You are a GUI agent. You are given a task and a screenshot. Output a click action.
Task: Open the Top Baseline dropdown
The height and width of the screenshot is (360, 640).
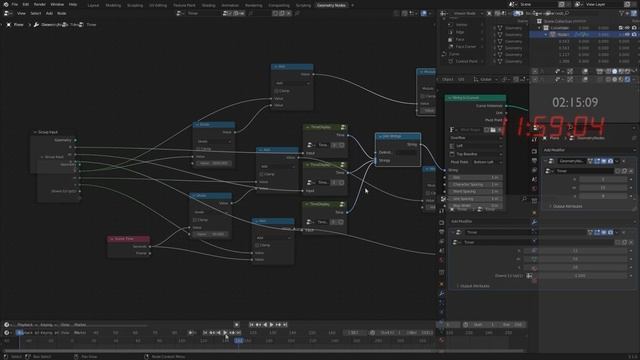[476, 154]
